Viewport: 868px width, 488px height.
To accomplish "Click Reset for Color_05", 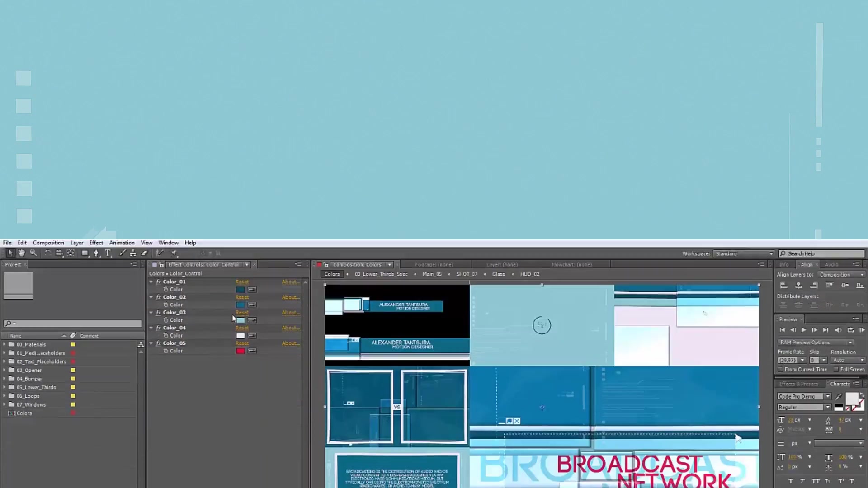I will [242, 343].
